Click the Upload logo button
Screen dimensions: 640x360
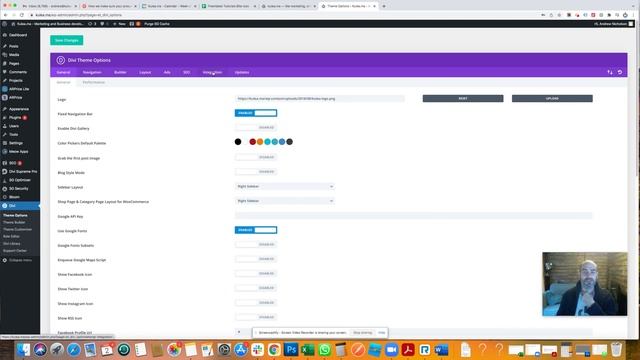(552, 98)
